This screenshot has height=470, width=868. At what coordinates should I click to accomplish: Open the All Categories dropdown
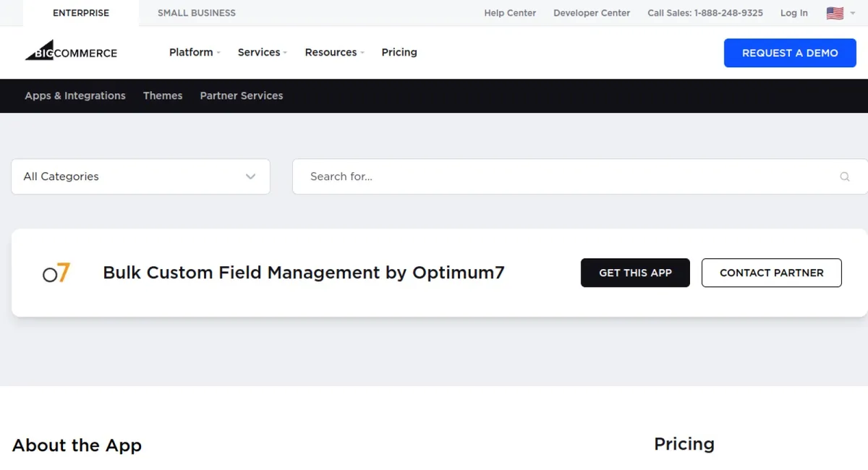coord(140,176)
